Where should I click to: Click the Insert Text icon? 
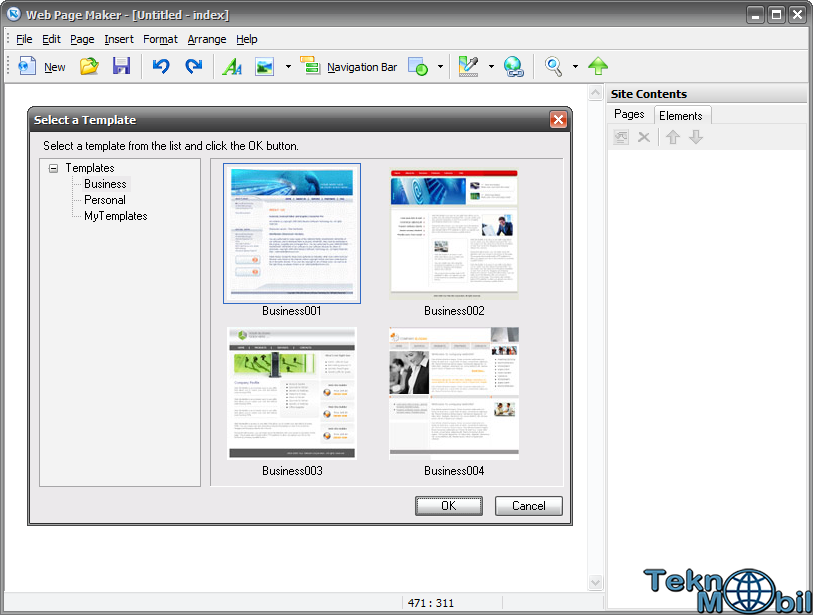[232, 66]
